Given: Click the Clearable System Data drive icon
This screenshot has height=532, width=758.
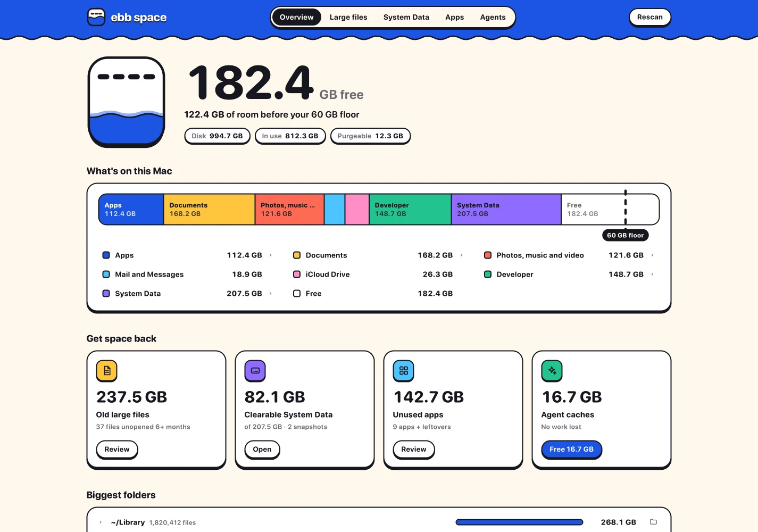Looking at the screenshot, I should pos(255,371).
